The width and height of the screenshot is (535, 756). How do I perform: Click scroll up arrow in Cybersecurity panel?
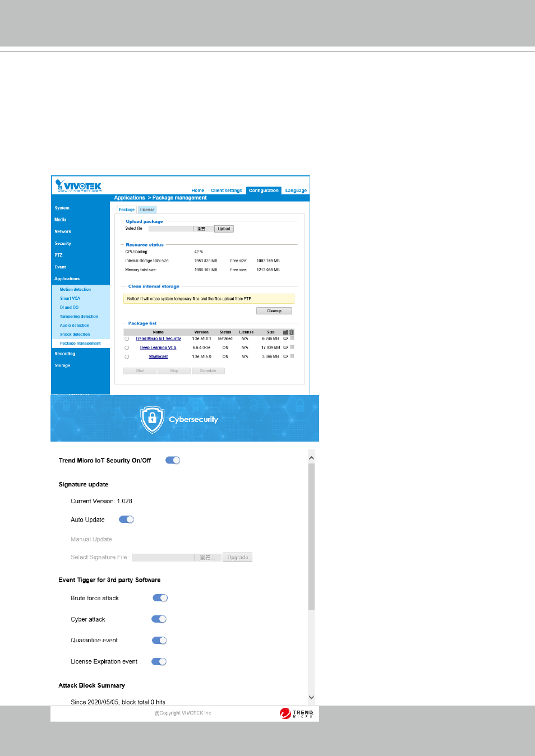click(311, 458)
